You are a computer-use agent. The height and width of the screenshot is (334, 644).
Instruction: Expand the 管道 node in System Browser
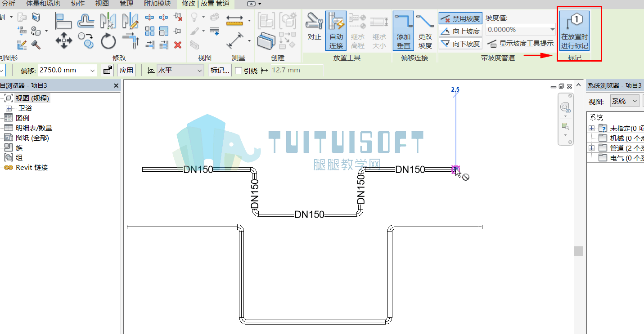592,148
